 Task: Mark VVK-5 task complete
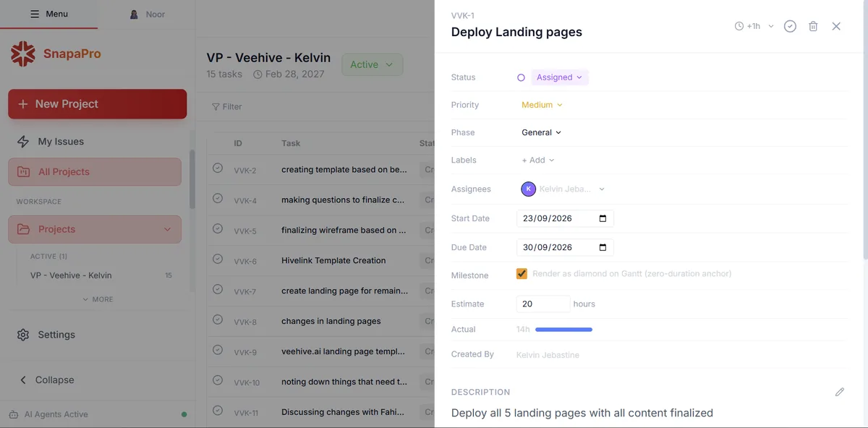point(218,228)
